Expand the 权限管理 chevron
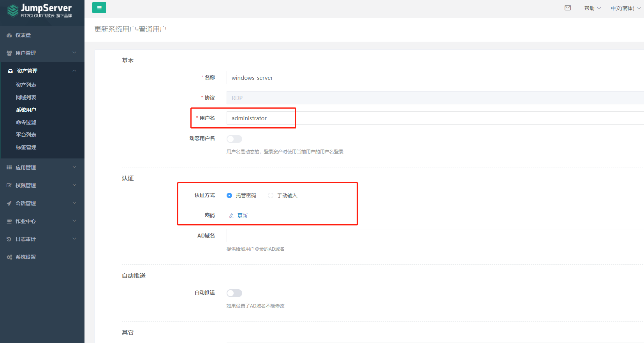This screenshot has height=343, width=644. click(74, 185)
